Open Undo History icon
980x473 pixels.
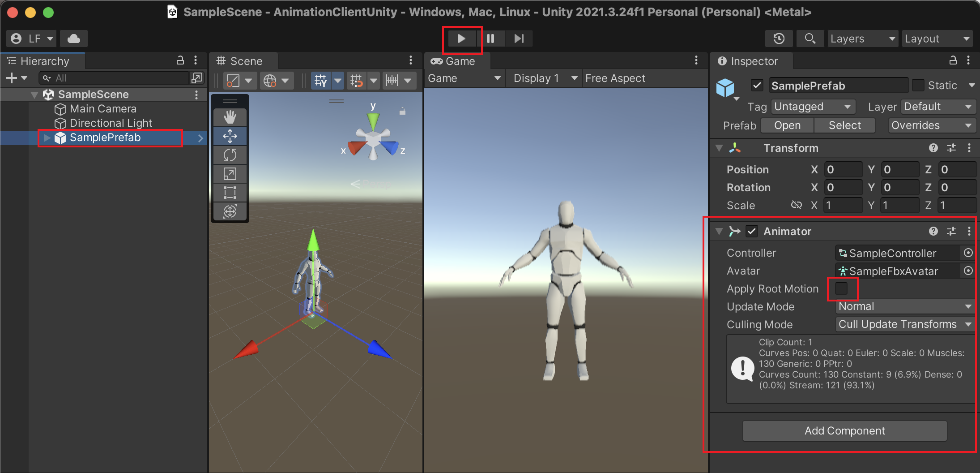[779, 39]
